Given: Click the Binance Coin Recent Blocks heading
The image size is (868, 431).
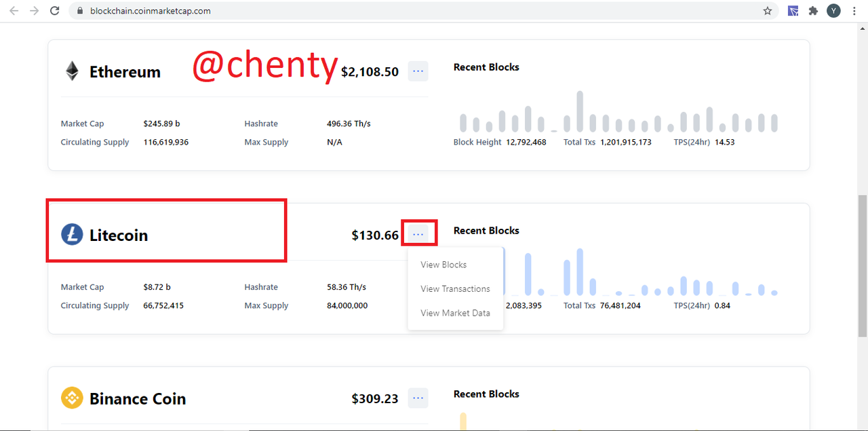Looking at the screenshot, I should tap(486, 394).
